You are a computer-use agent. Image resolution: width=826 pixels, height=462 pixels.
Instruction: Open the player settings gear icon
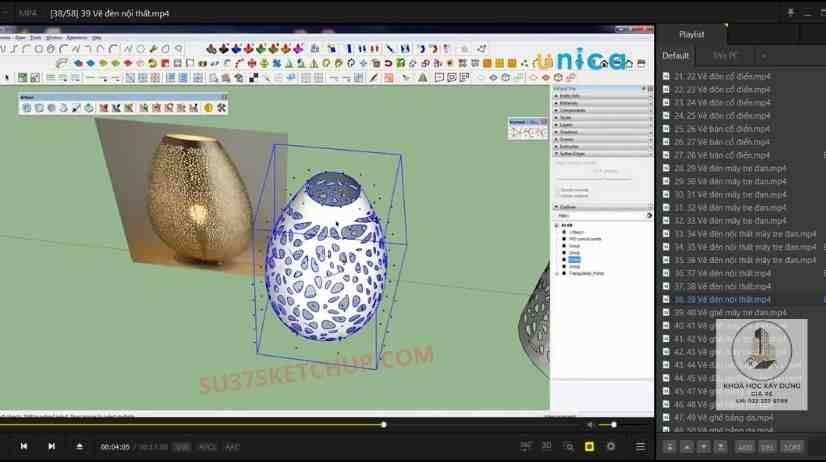611,446
